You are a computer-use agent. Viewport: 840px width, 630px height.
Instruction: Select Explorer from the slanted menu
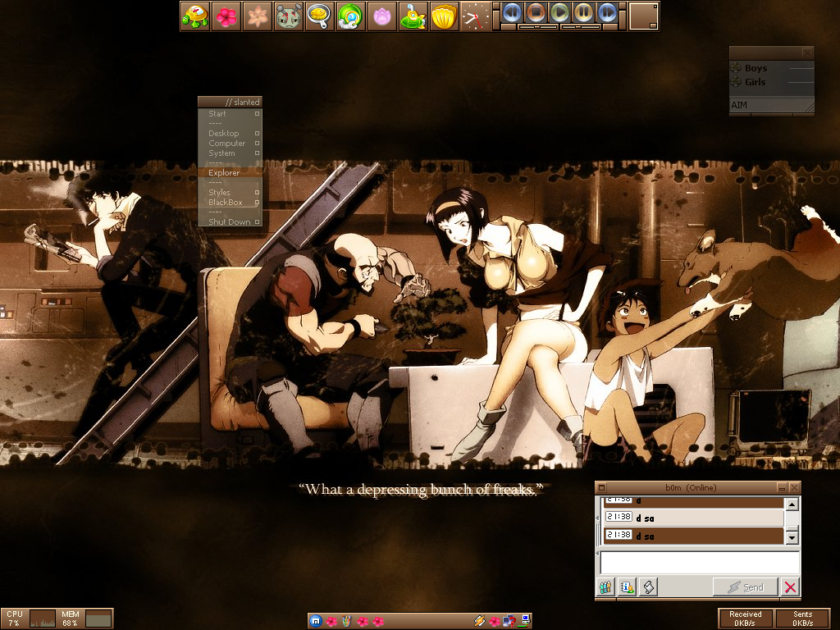[224, 173]
